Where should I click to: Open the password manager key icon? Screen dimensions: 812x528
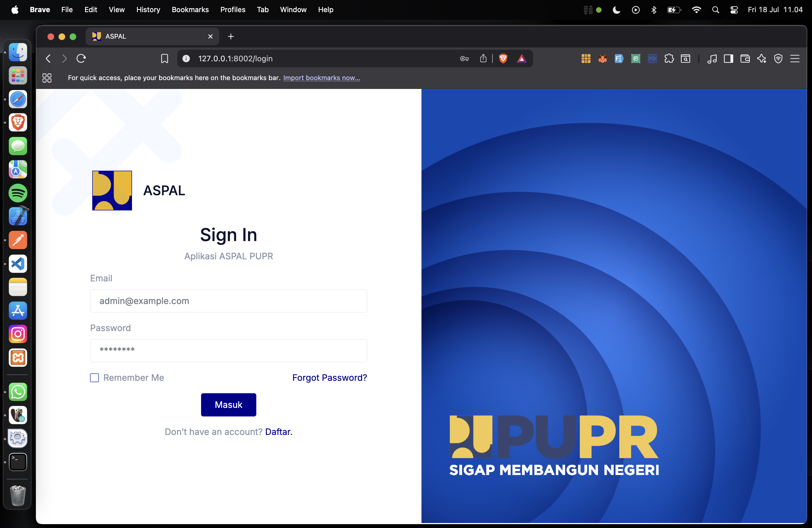(x=464, y=59)
